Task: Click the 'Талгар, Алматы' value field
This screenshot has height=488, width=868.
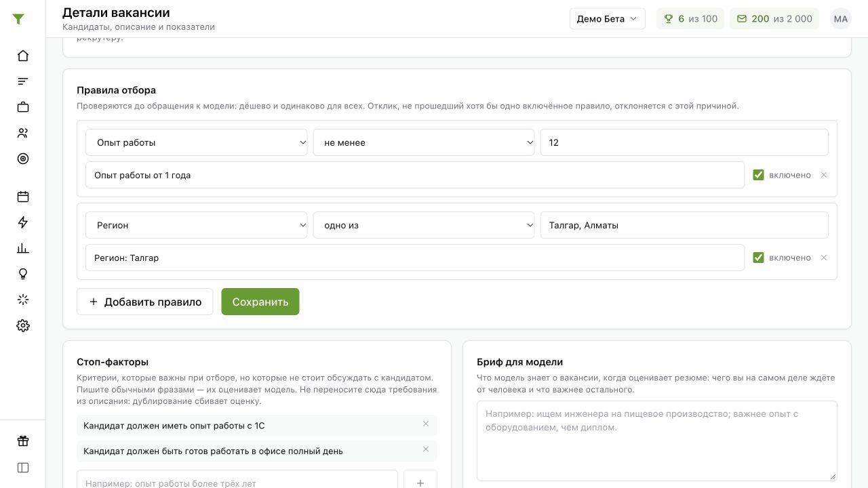Action: pyautogui.click(x=684, y=225)
